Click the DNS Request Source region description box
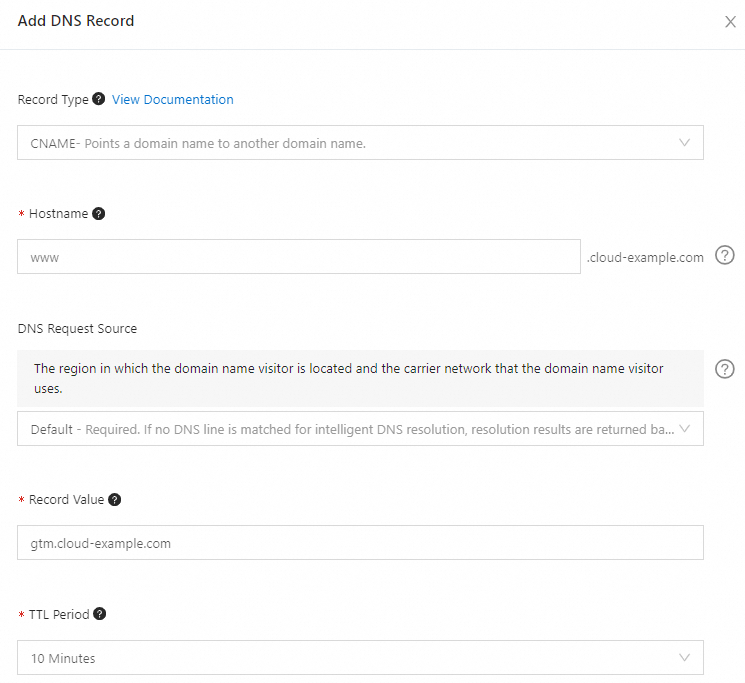This screenshot has height=683, width=745. coord(360,378)
